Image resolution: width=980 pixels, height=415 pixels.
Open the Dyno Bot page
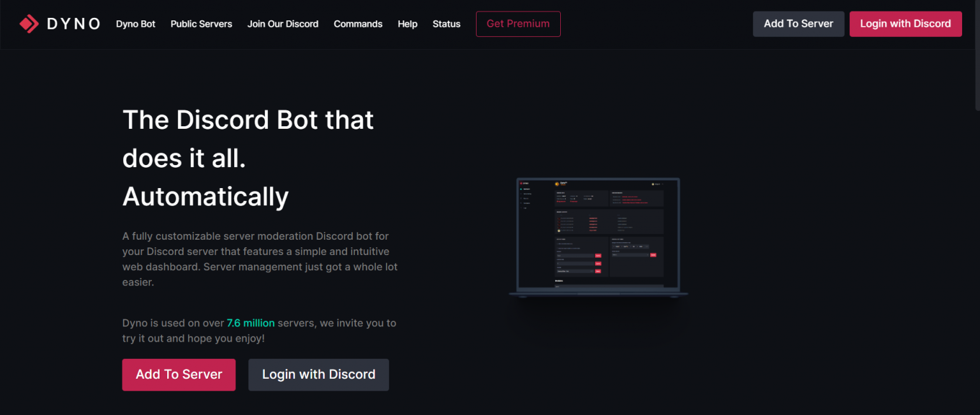click(x=135, y=24)
